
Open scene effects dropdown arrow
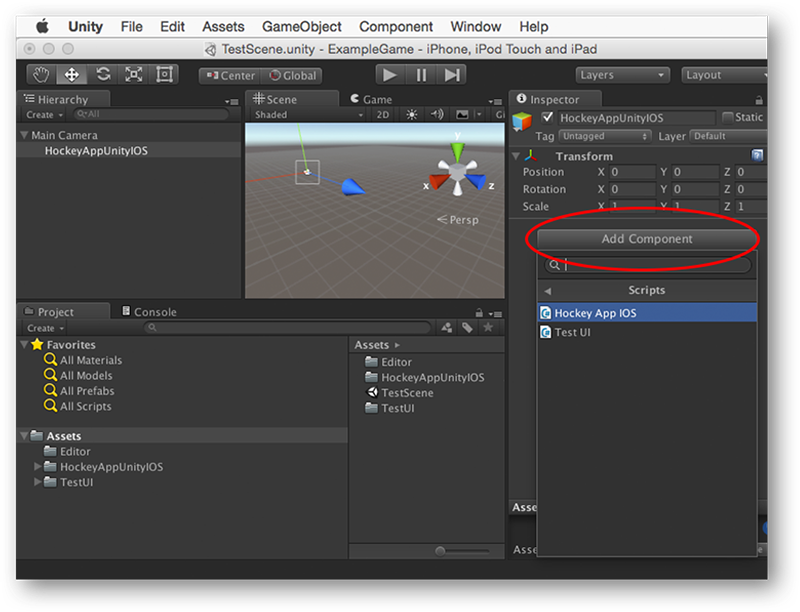point(479,115)
